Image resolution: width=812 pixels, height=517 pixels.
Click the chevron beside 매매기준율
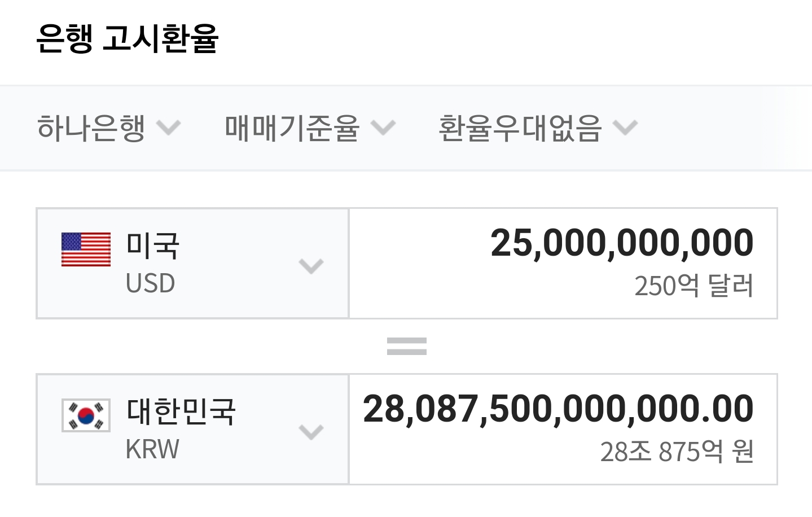tap(383, 128)
